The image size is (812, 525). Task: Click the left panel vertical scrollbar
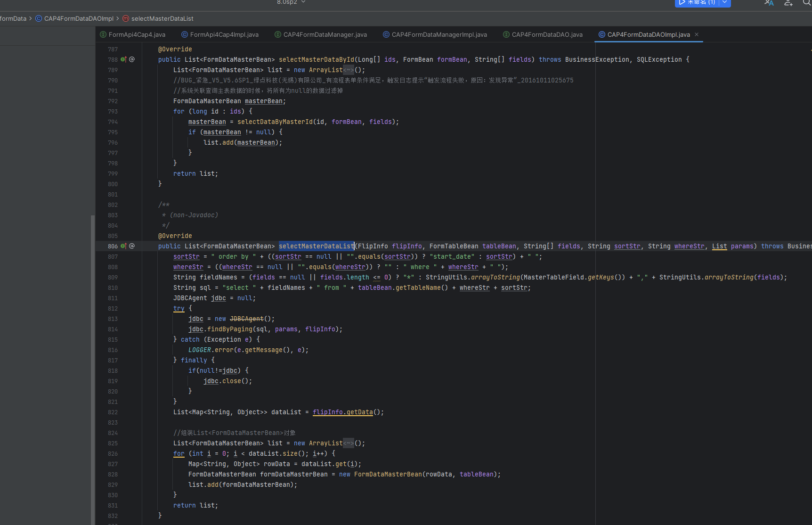click(x=93, y=369)
